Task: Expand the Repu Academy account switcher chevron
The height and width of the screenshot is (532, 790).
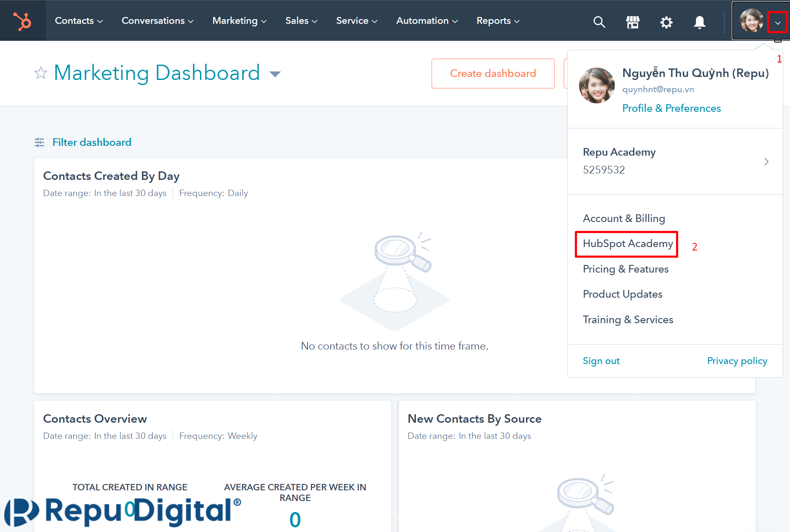Action: [766, 162]
